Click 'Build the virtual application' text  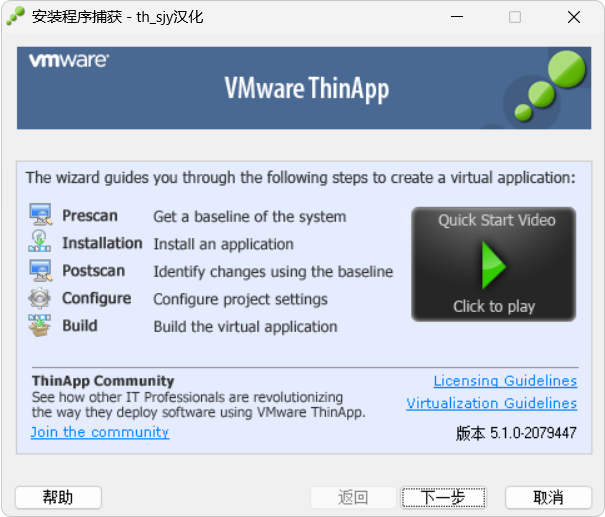(245, 327)
